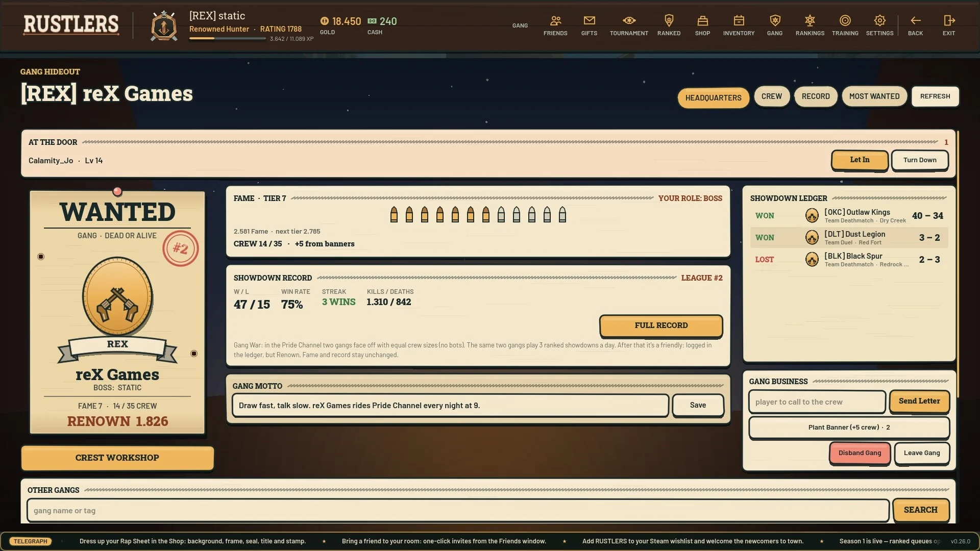Click the Leave Gang button

click(x=921, y=453)
